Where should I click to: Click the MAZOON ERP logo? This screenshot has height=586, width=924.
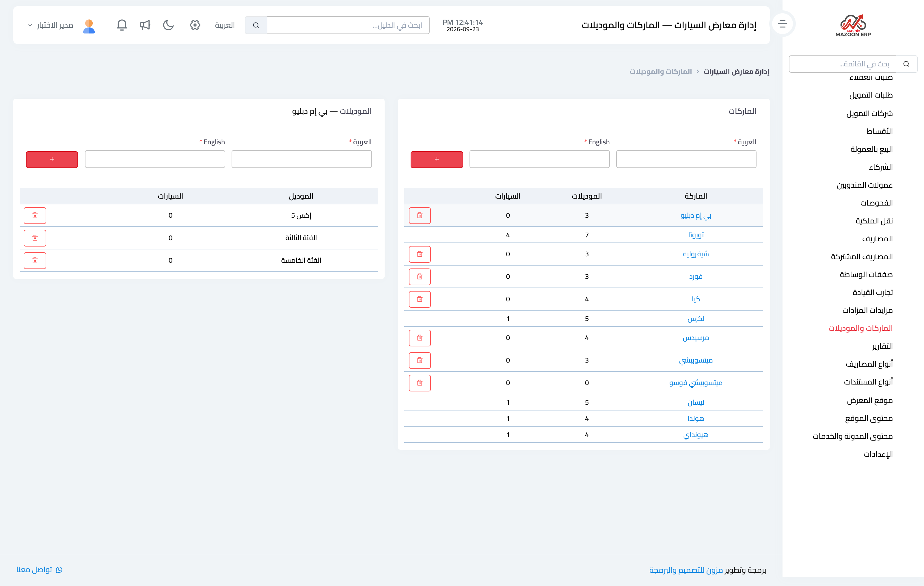point(853,25)
